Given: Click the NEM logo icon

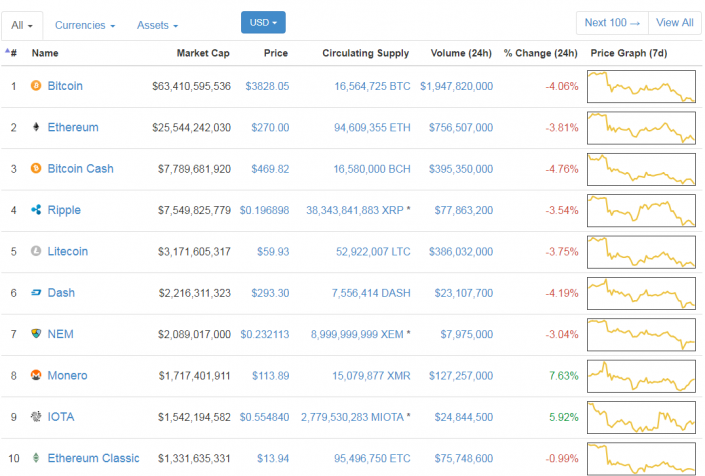Looking at the screenshot, I should tap(37, 334).
